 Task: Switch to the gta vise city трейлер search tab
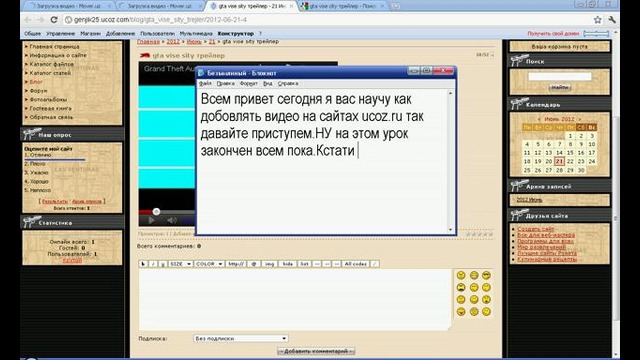click(x=342, y=6)
